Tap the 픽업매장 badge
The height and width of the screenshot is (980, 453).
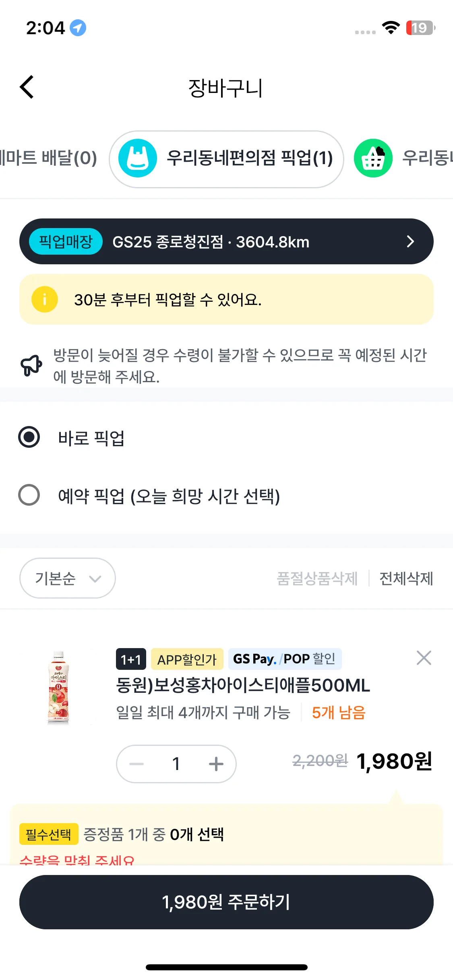point(65,242)
